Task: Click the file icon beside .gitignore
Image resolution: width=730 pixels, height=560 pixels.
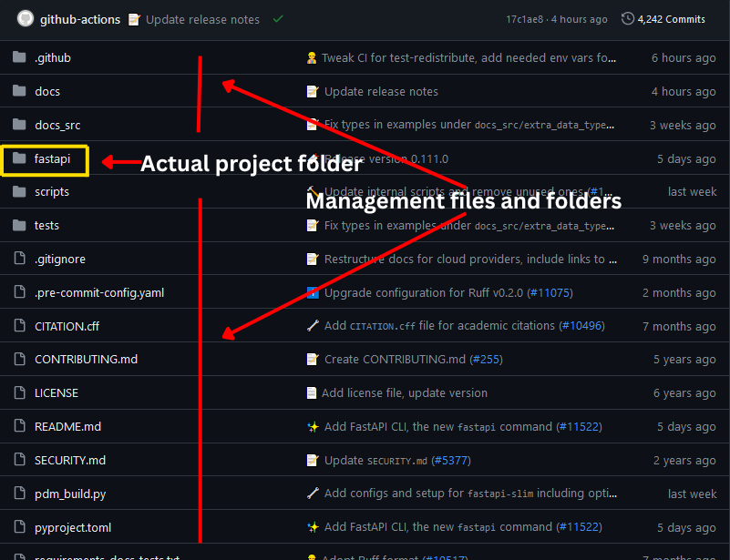Action: (19, 258)
